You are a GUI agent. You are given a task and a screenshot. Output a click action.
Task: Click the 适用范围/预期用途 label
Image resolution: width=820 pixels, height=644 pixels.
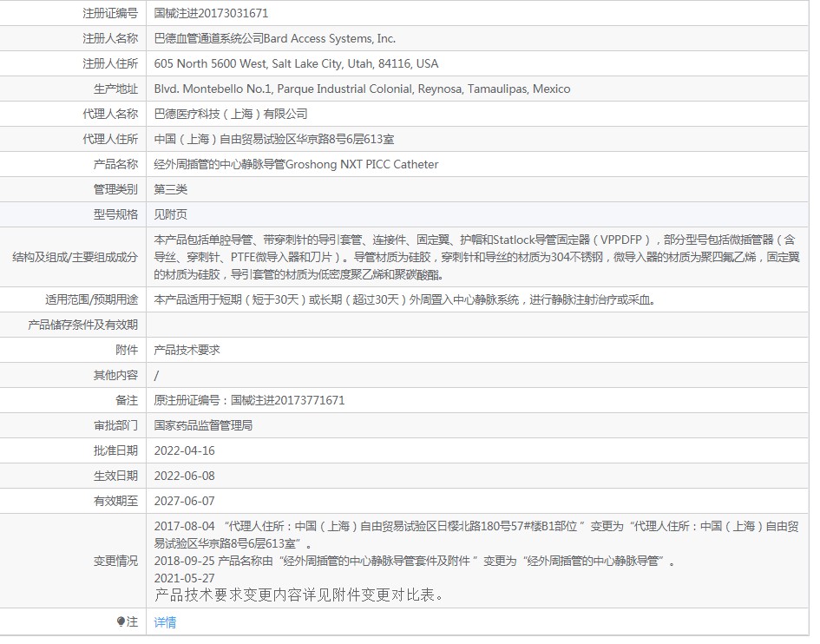click(91, 299)
